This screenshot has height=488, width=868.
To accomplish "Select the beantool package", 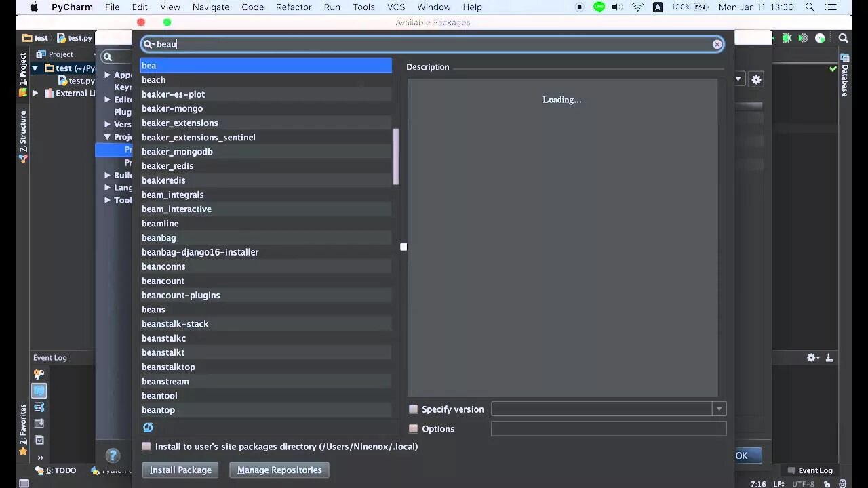I will [266, 396].
